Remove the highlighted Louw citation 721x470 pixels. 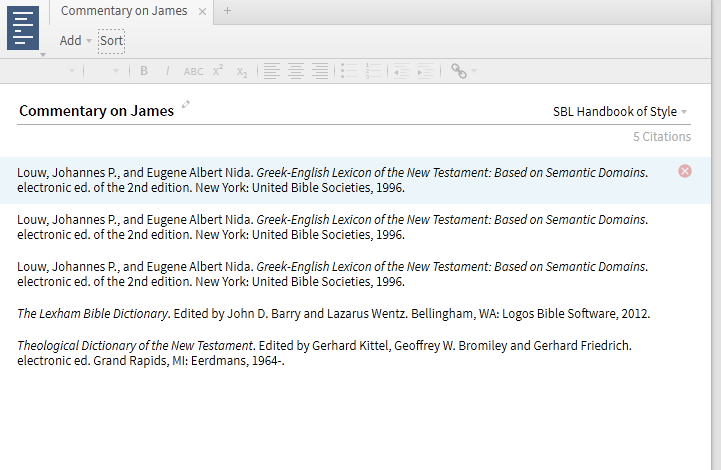tap(685, 171)
